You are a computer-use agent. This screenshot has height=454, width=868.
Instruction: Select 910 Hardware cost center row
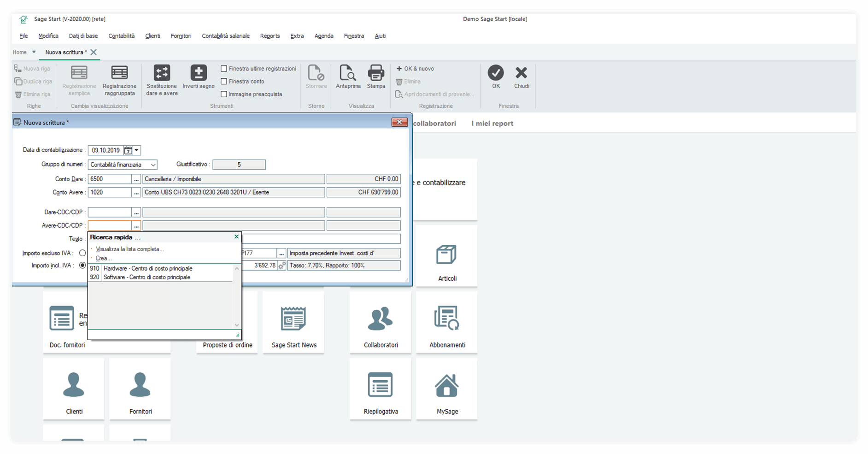[x=160, y=269]
